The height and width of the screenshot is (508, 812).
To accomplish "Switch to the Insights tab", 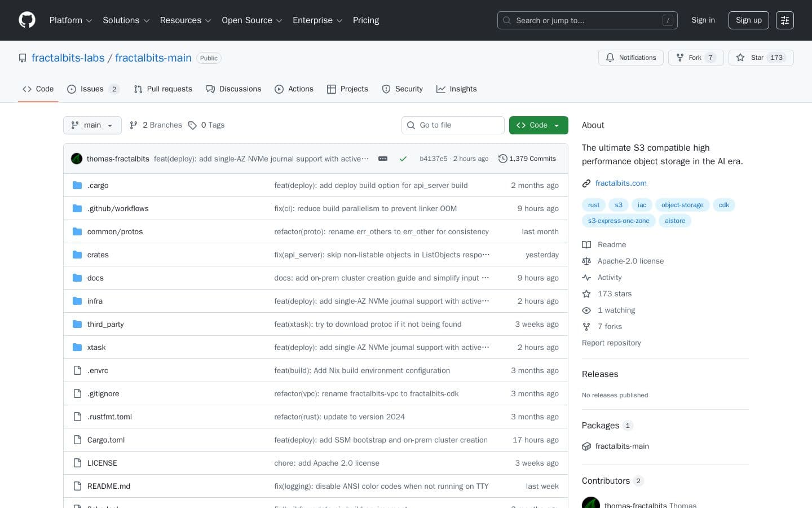I will [x=457, y=89].
